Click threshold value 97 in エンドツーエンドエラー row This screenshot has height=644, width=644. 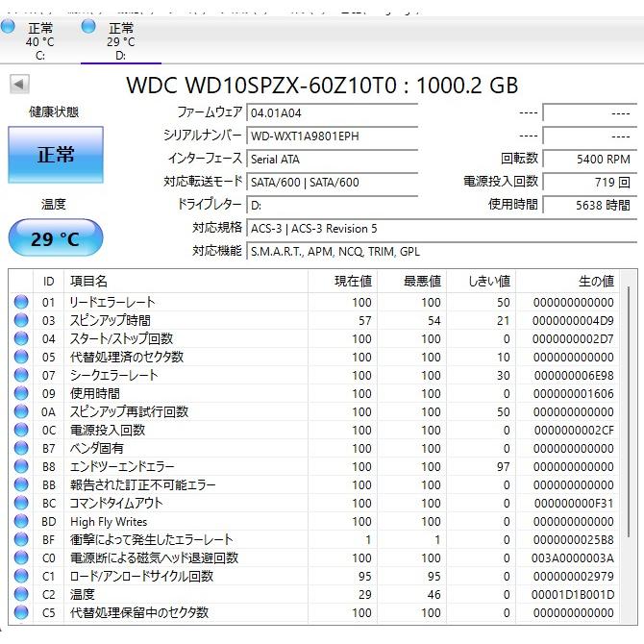pos(503,467)
